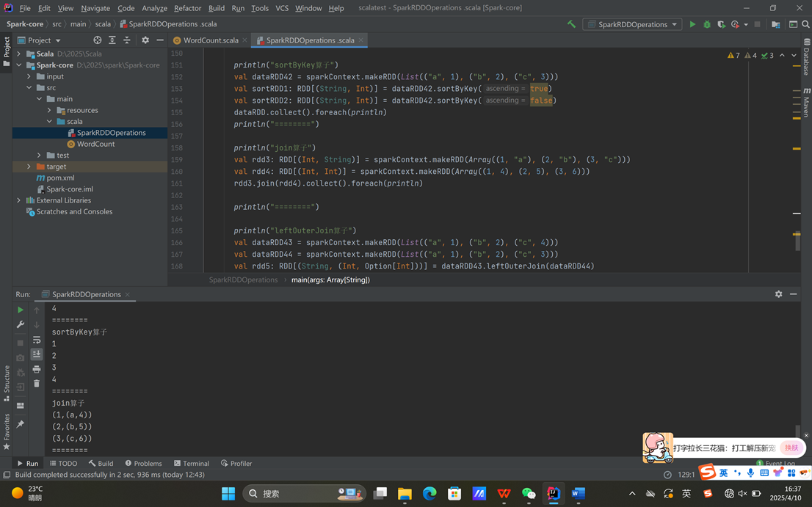Open the TODO tool window tab
This screenshot has width=812, height=507.
[63, 463]
